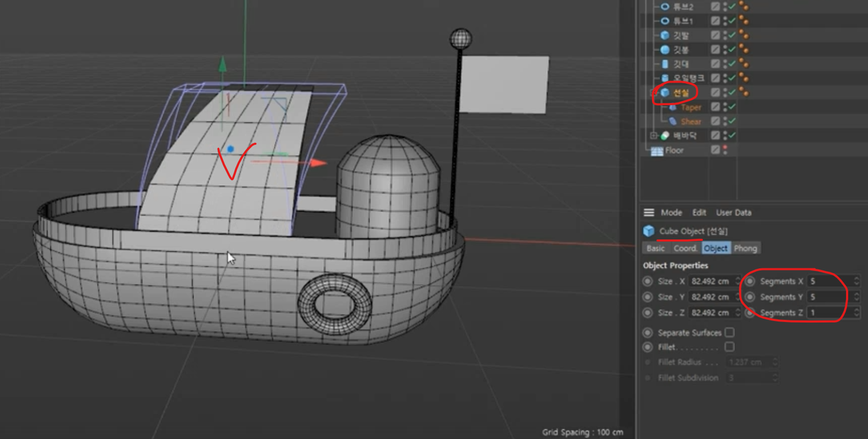Click the Segments Z stepper arrows
The height and width of the screenshot is (439, 868).
[856, 312]
